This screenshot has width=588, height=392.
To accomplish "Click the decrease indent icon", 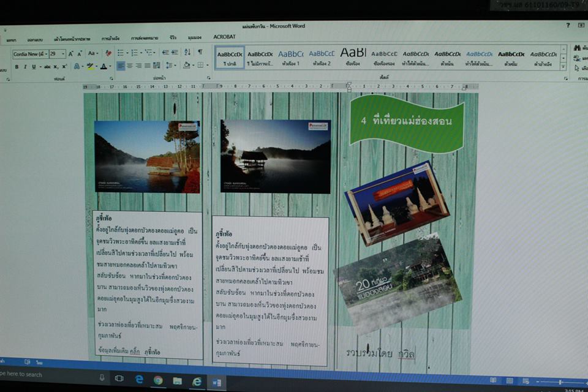I will point(165,53).
